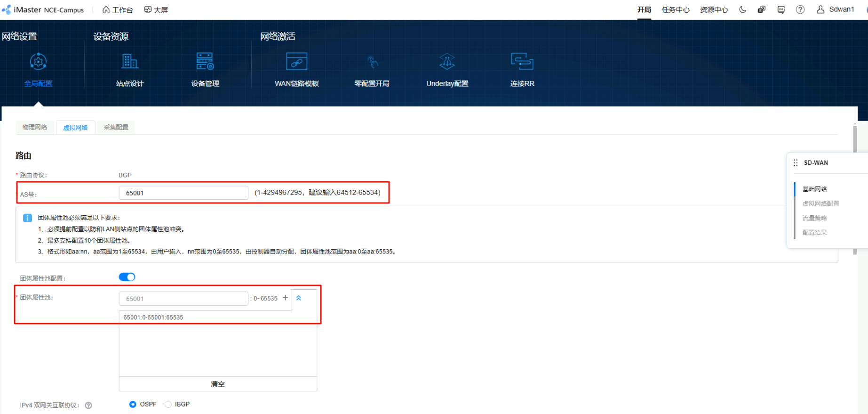Open the 站点设计 site design icon

(x=130, y=62)
